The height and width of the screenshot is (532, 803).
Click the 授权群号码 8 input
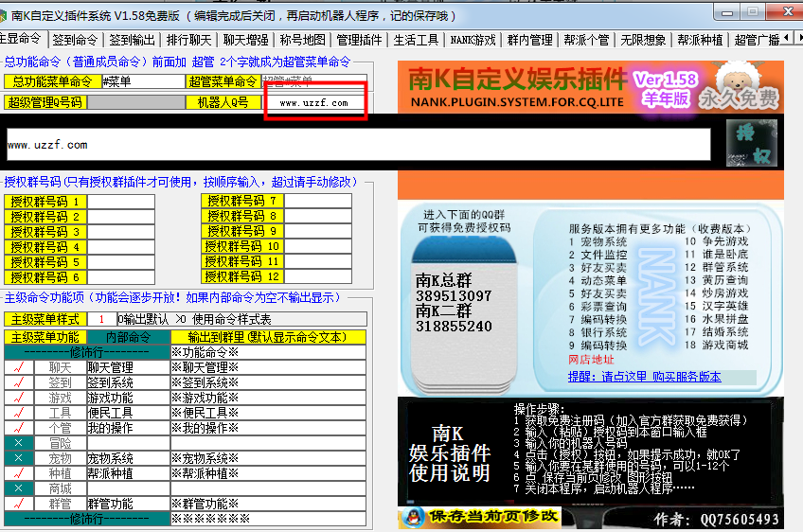[x=318, y=216]
